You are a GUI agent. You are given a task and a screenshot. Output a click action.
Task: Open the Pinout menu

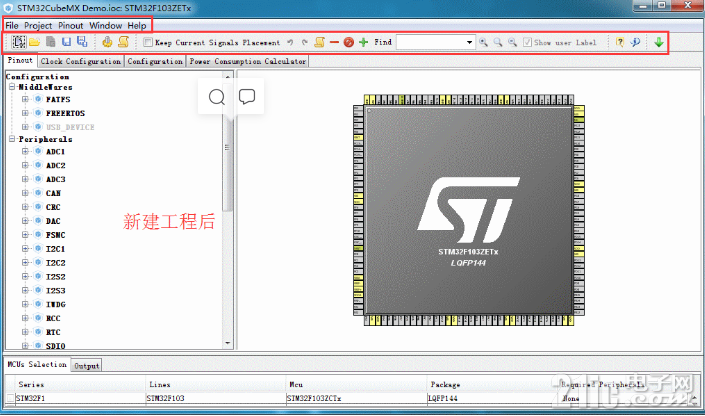(x=71, y=26)
